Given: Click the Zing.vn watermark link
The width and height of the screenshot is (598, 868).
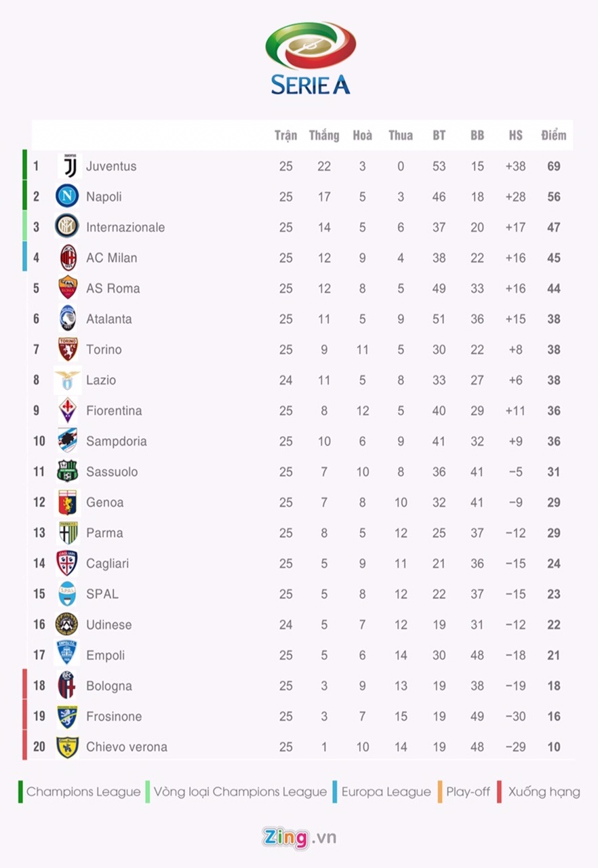Looking at the screenshot, I should pos(299,837).
